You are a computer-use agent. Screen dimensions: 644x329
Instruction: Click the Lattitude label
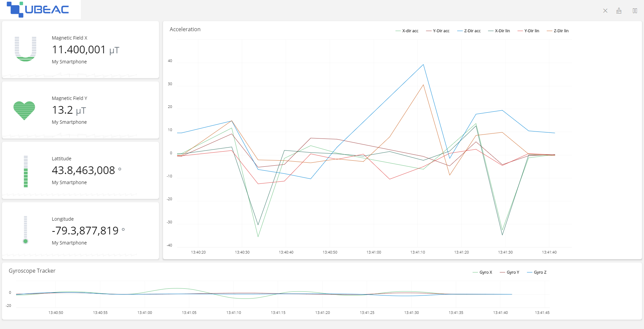point(61,159)
